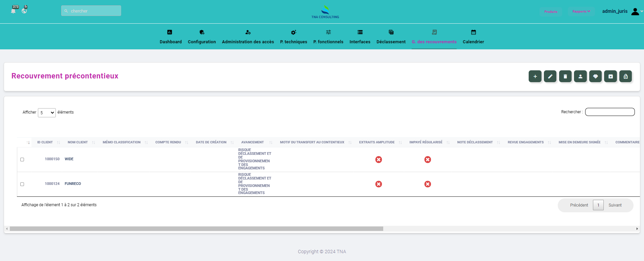Click the horizontal table scrollbar
This screenshot has height=261, width=644.
(196, 229)
